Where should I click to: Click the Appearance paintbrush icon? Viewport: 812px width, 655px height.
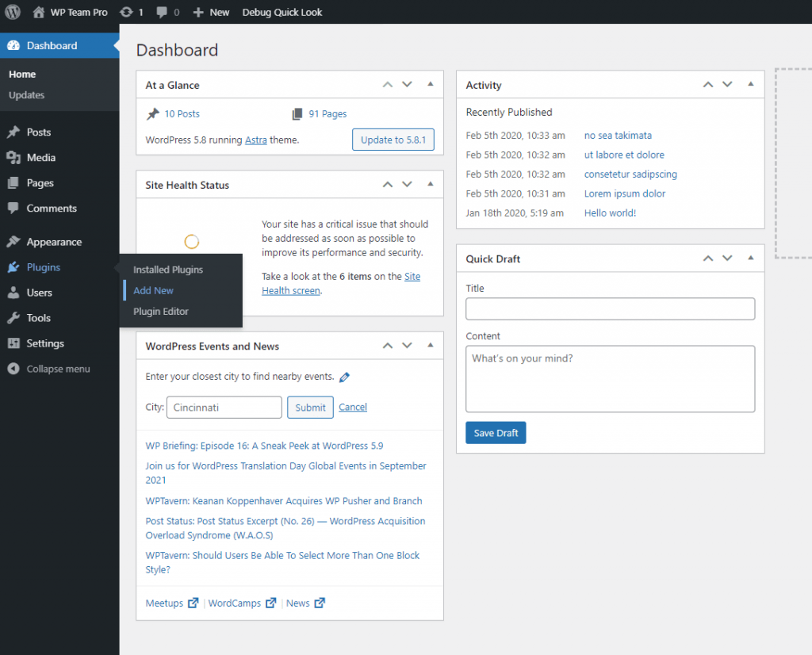tap(13, 242)
